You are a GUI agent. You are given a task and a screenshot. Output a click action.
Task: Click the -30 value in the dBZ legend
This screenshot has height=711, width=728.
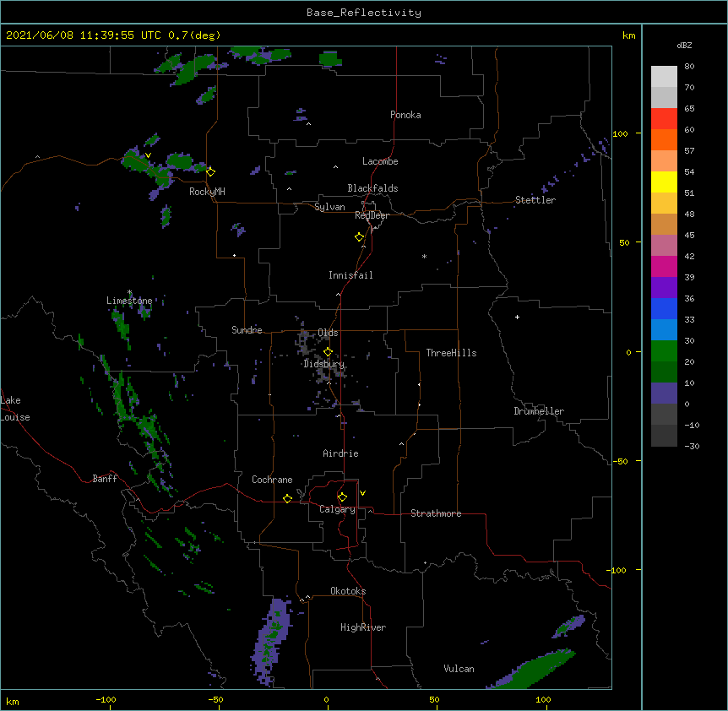coord(692,446)
